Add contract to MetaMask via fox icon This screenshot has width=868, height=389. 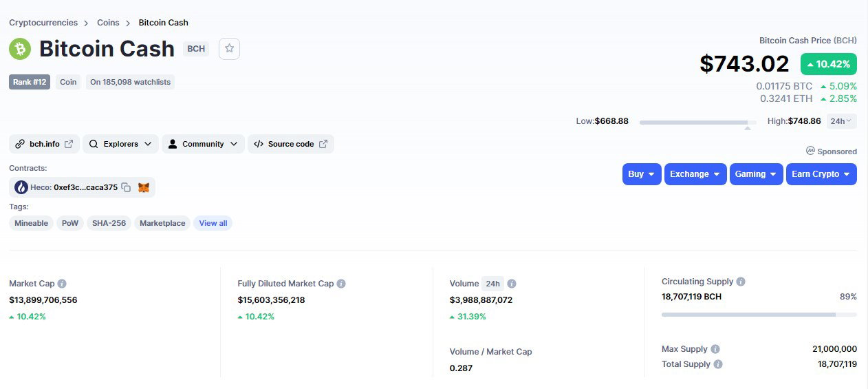[144, 187]
